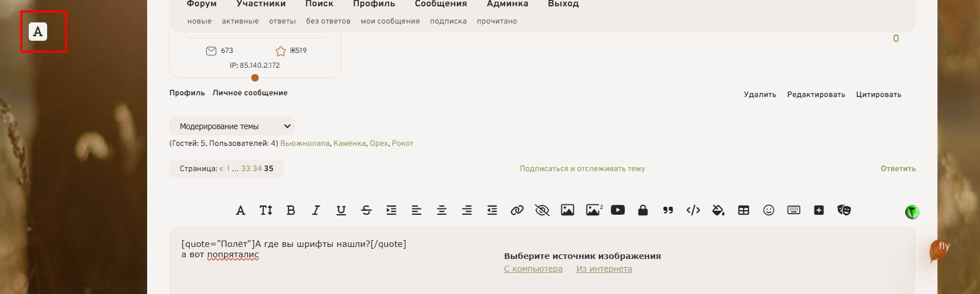
Task: Center-align the text
Action: 442,210
